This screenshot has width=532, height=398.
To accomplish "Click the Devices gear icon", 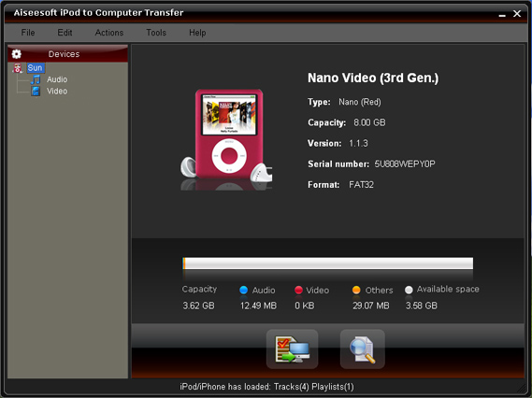I will [16, 54].
